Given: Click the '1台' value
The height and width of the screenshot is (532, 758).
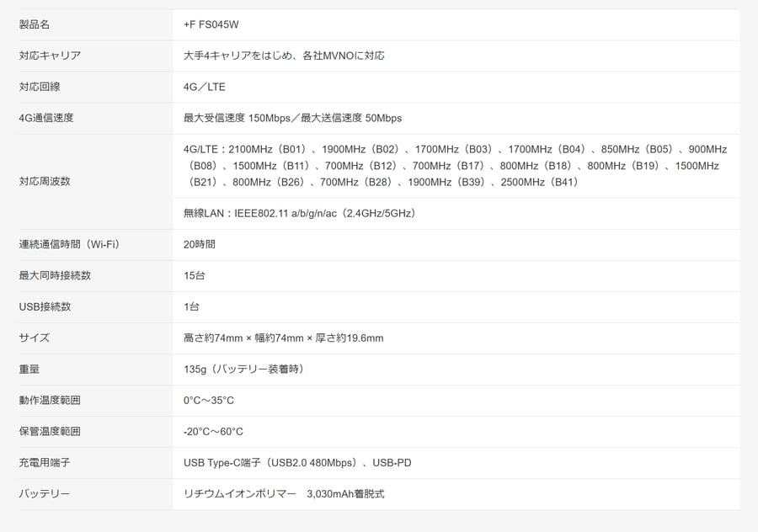Looking at the screenshot, I should (x=191, y=307).
